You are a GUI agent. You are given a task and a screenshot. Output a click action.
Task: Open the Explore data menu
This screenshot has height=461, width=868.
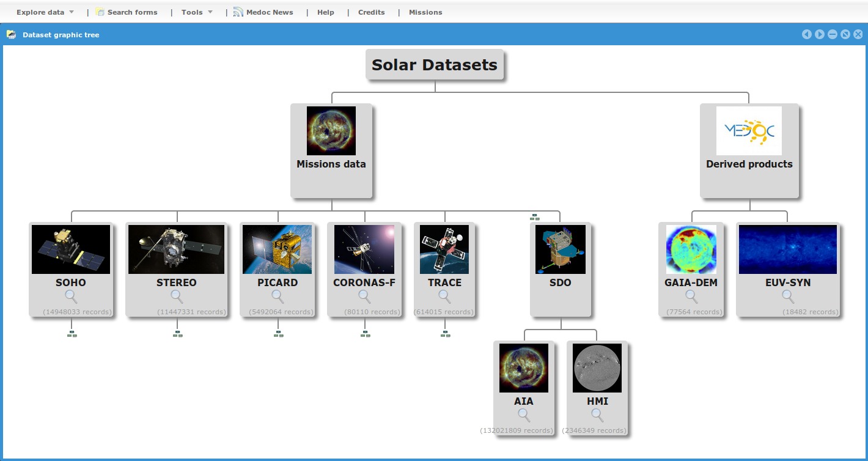point(45,12)
